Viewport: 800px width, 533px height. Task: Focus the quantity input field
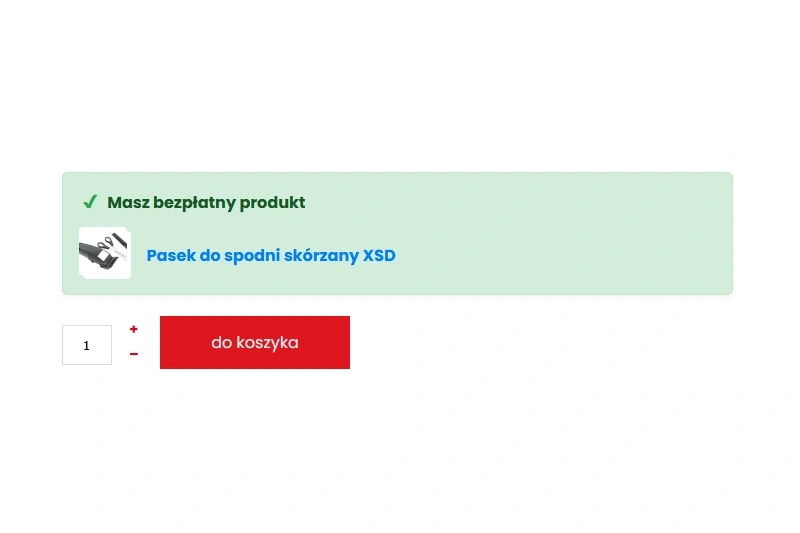[x=87, y=345]
